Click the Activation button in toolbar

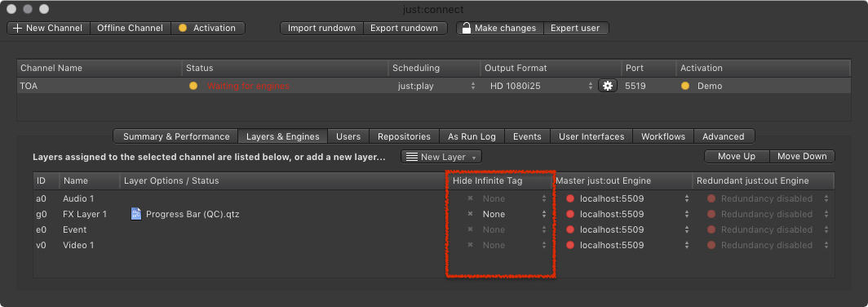point(207,28)
